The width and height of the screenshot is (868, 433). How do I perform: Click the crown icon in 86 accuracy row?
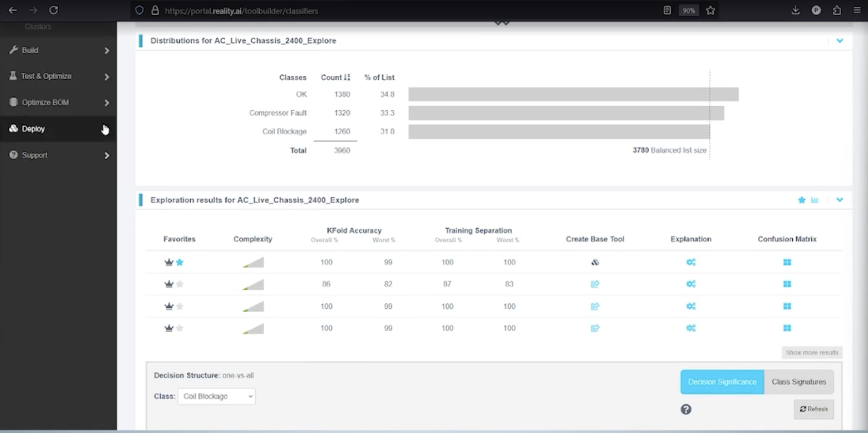pos(169,284)
